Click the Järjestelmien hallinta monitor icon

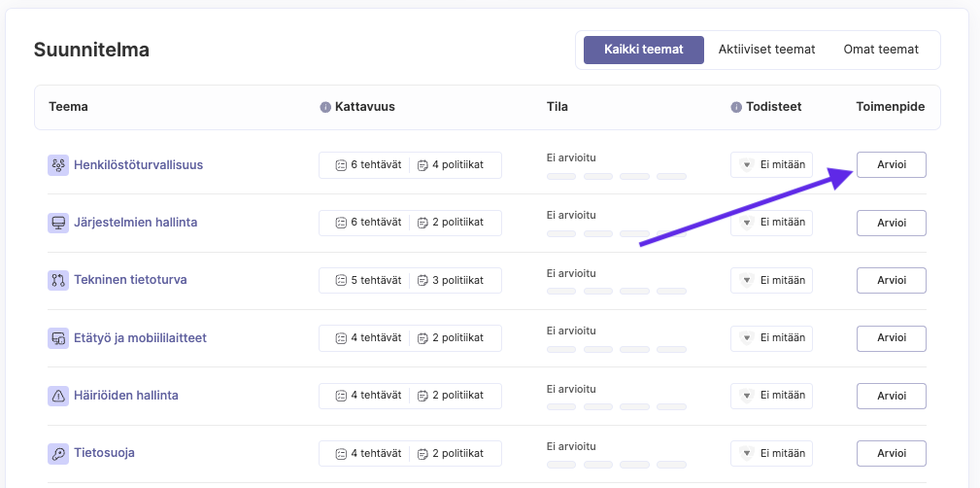(x=58, y=223)
